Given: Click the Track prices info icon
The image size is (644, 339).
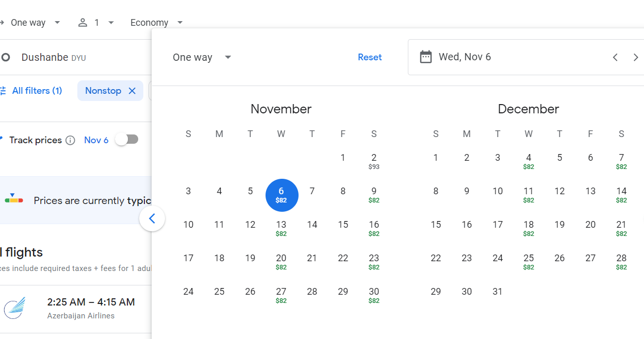Looking at the screenshot, I should tap(71, 140).
